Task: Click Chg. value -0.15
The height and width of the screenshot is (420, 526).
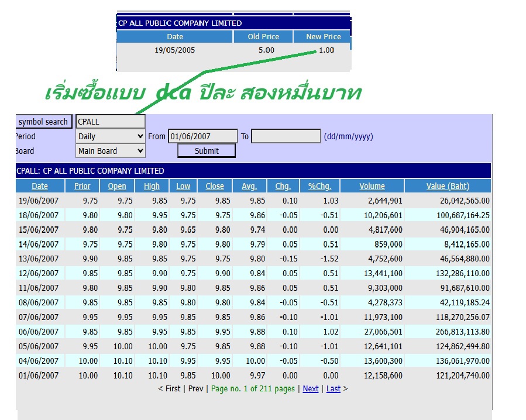Action: (x=289, y=259)
